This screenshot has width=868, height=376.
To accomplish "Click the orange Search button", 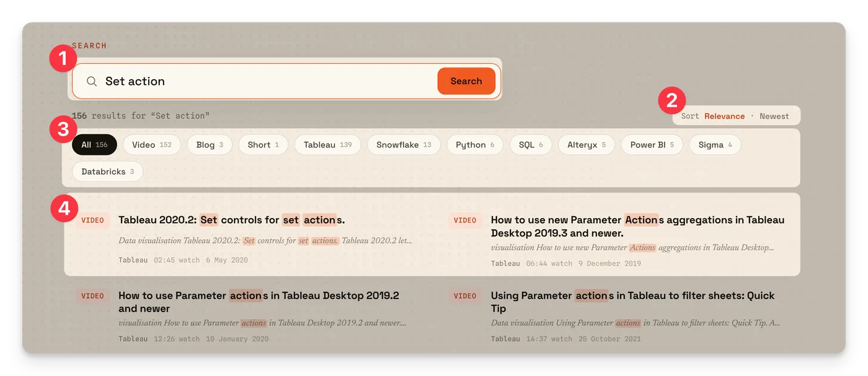I will (466, 81).
